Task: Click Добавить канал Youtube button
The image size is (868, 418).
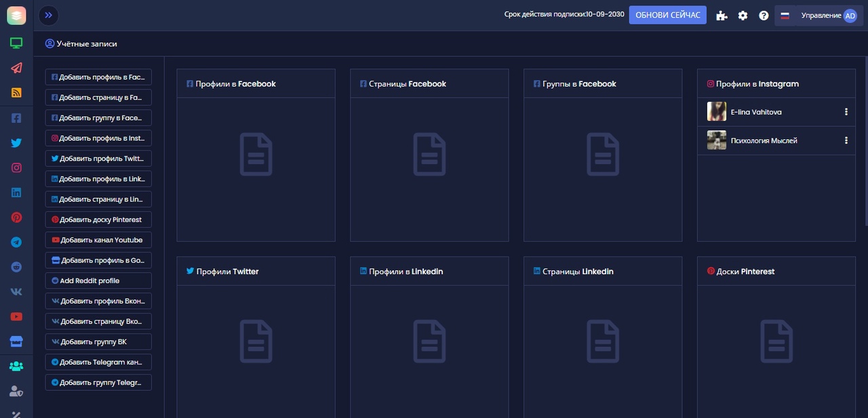Action: coord(98,240)
